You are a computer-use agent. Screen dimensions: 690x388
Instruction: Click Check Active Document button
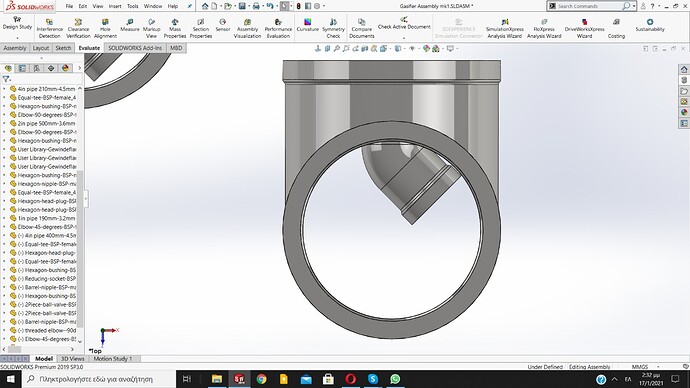(x=404, y=26)
